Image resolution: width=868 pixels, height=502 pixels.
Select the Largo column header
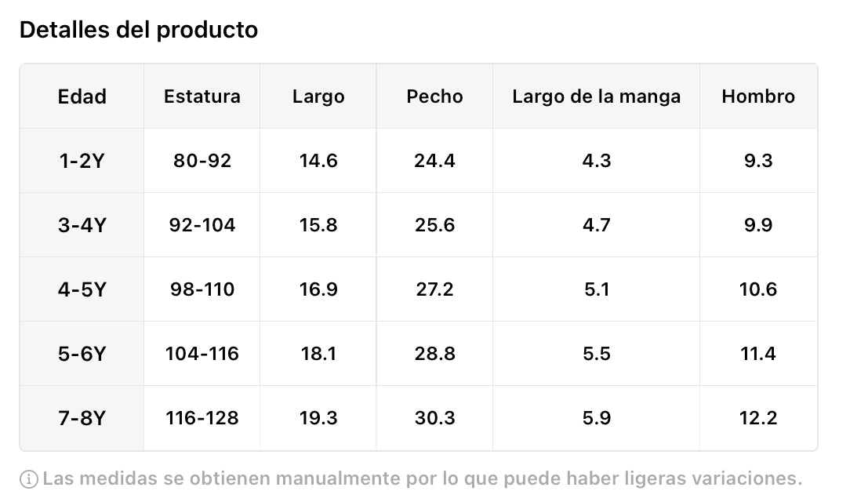pyautogui.click(x=318, y=96)
